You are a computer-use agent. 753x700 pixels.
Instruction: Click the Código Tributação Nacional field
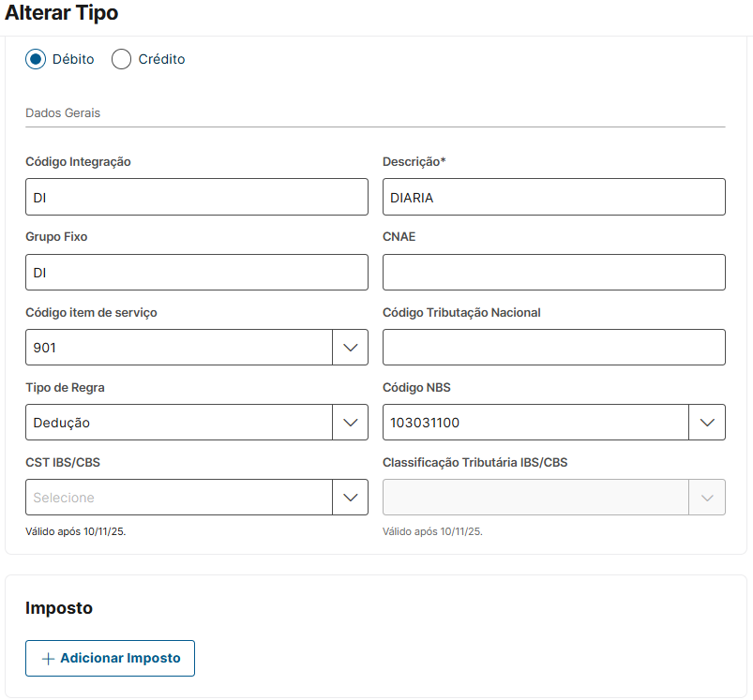[553, 348]
